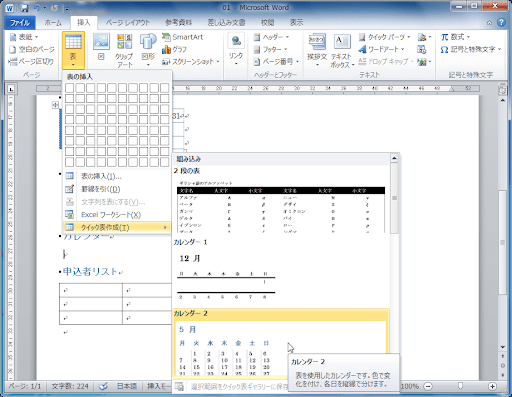Open the ヘッダー dropdown
Viewport: 512px width, 397px height.
coord(271,37)
